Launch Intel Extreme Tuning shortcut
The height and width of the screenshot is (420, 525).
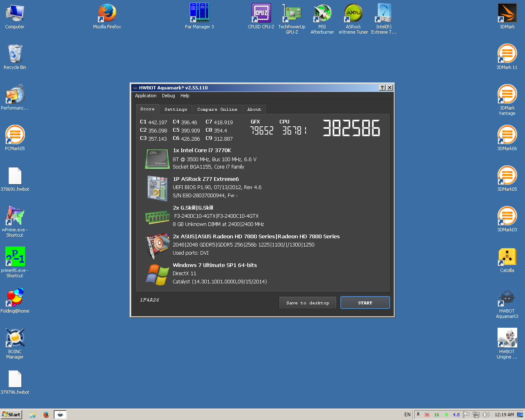point(384,18)
